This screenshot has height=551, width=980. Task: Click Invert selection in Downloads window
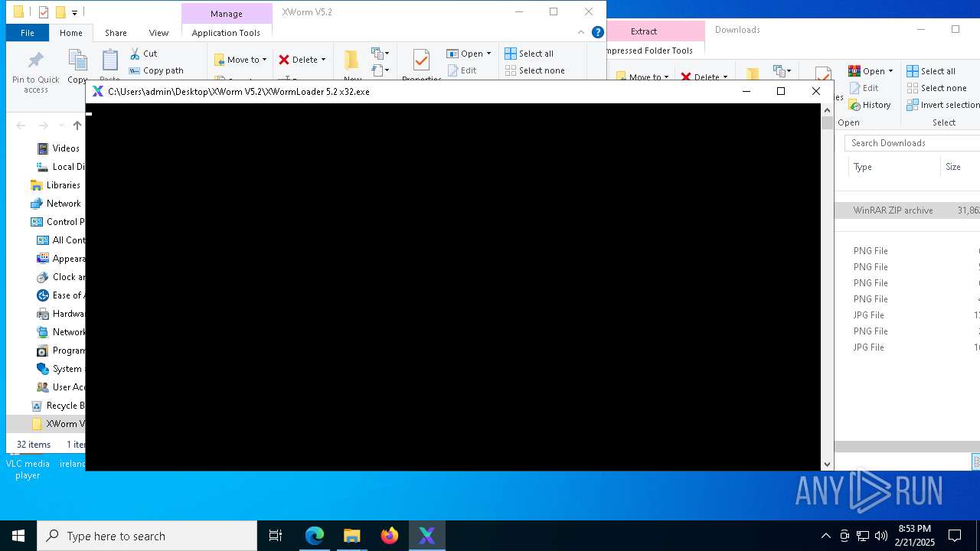[943, 105]
